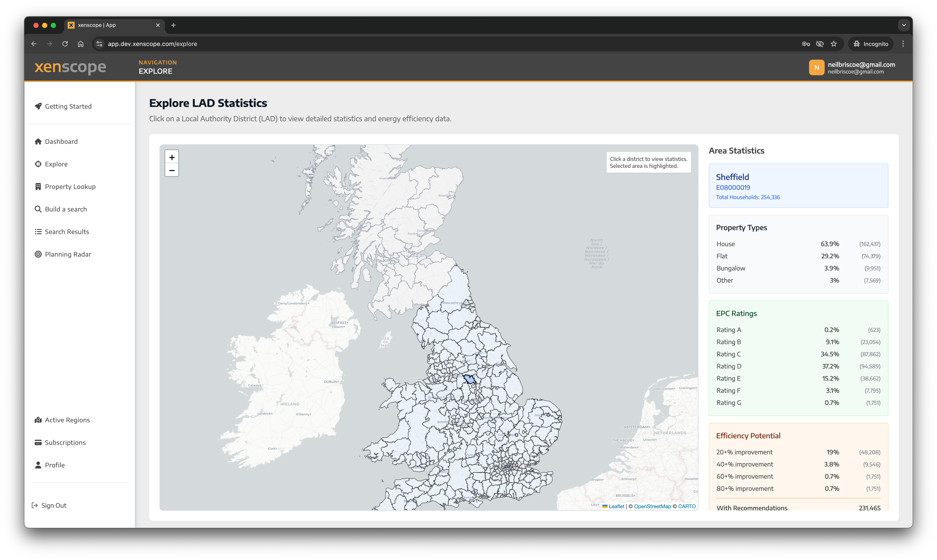
Task: Click the exit arrow icon for Sign Out
Action: (35, 505)
